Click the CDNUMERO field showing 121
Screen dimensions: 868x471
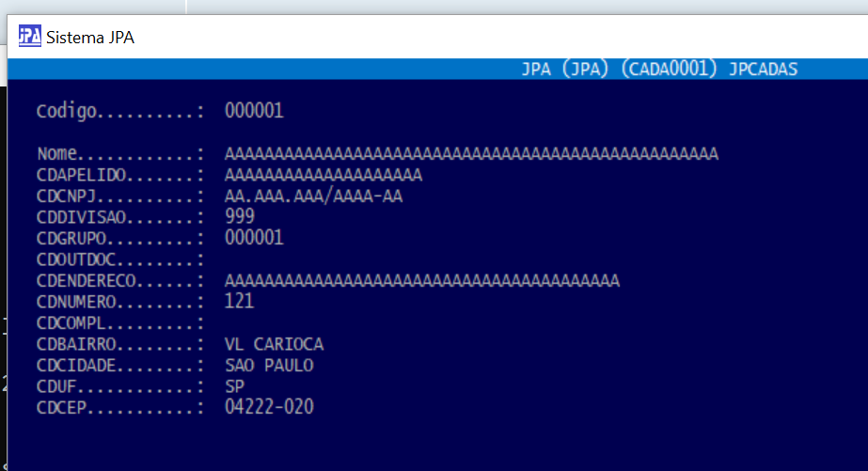[240, 302]
